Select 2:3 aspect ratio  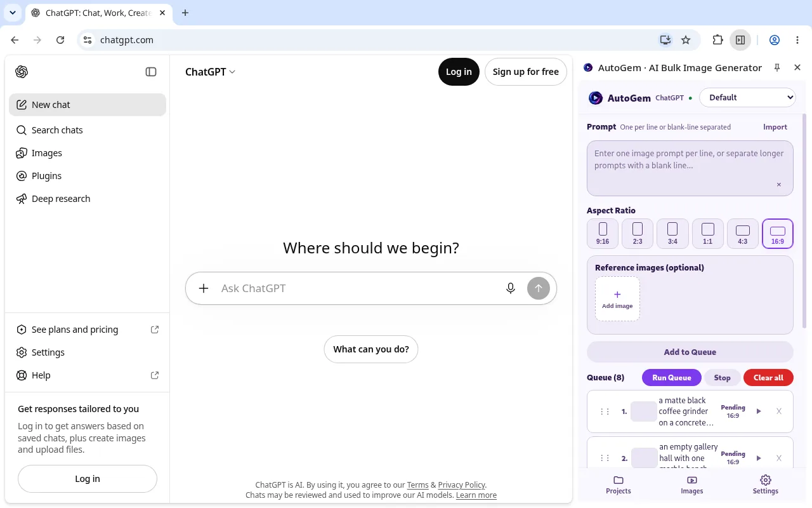pos(638,234)
